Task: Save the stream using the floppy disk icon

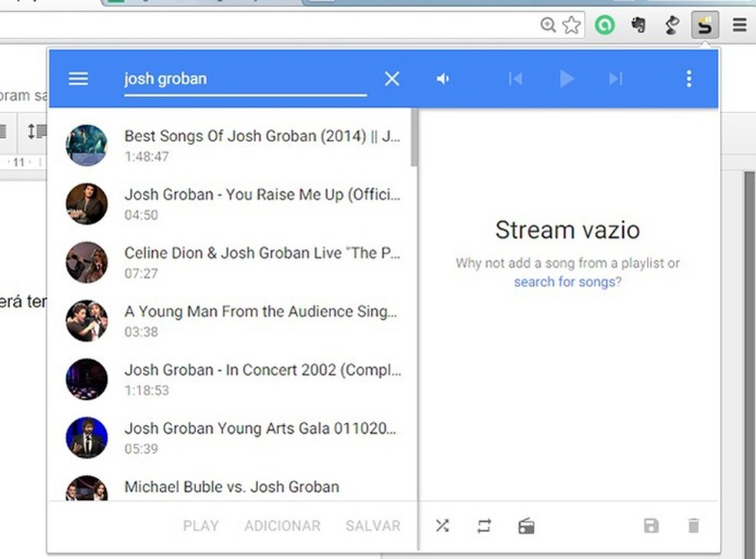Action: (x=651, y=526)
